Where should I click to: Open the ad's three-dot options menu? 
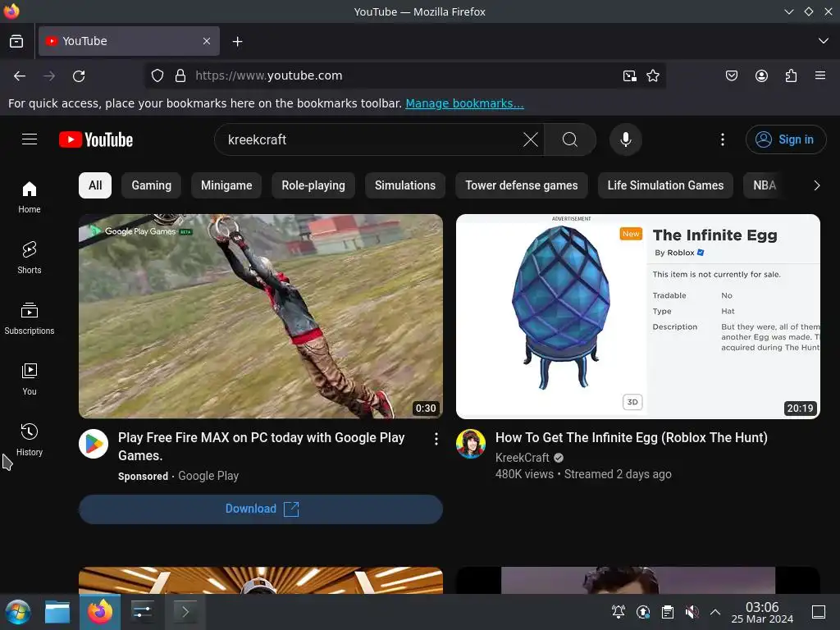click(x=436, y=439)
